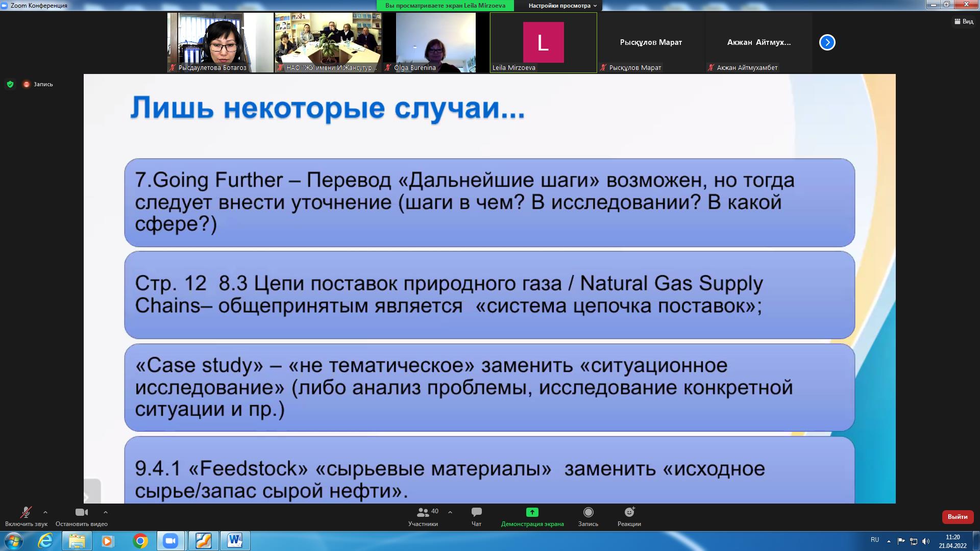Open Настройки просмотра dropdown
This screenshot has width=980, height=551.
[562, 6]
